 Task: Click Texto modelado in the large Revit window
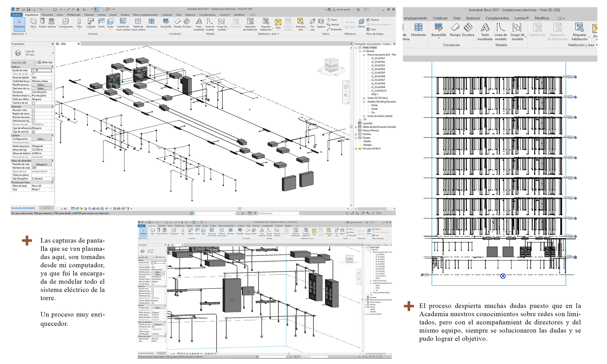point(199,24)
